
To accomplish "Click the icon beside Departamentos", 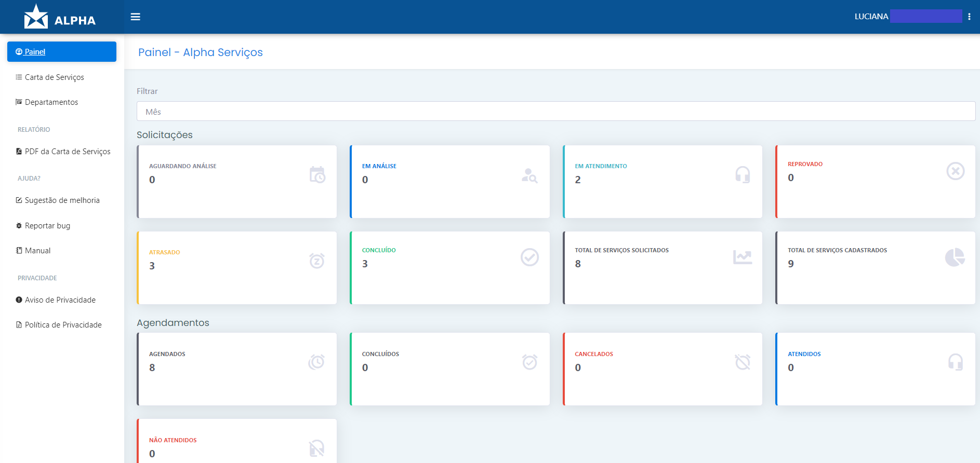I will [x=19, y=102].
